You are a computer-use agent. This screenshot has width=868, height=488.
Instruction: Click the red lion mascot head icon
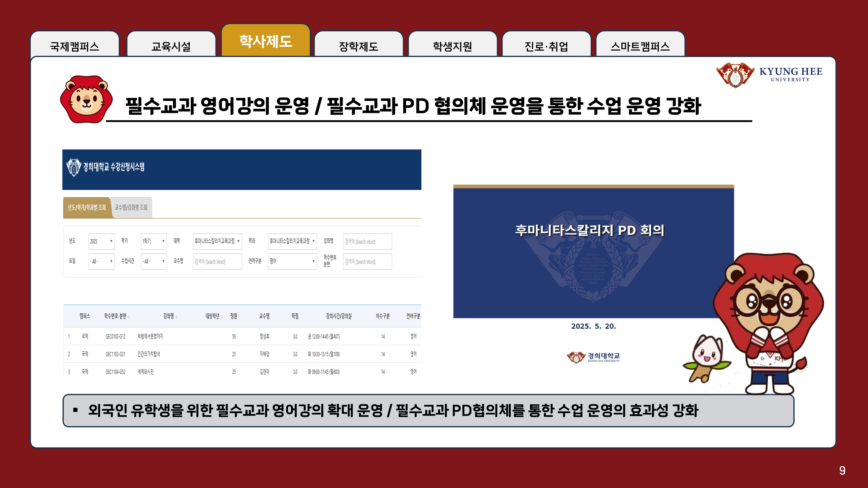(x=86, y=99)
